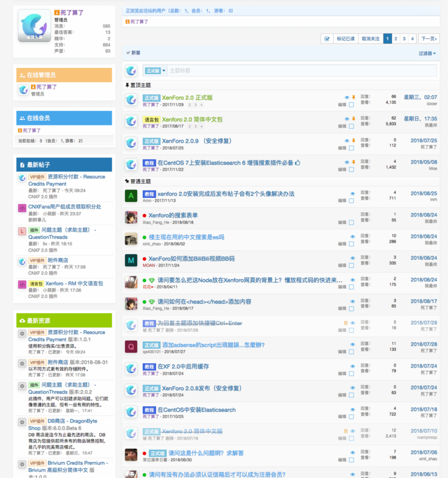Open thread 在CentOS中安装Elasticsearch

point(197,410)
